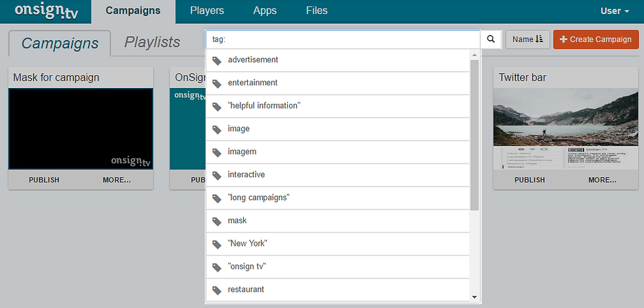Click the tag suggestions scrollbar thumb
The height and width of the screenshot is (308, 644).
474,131
